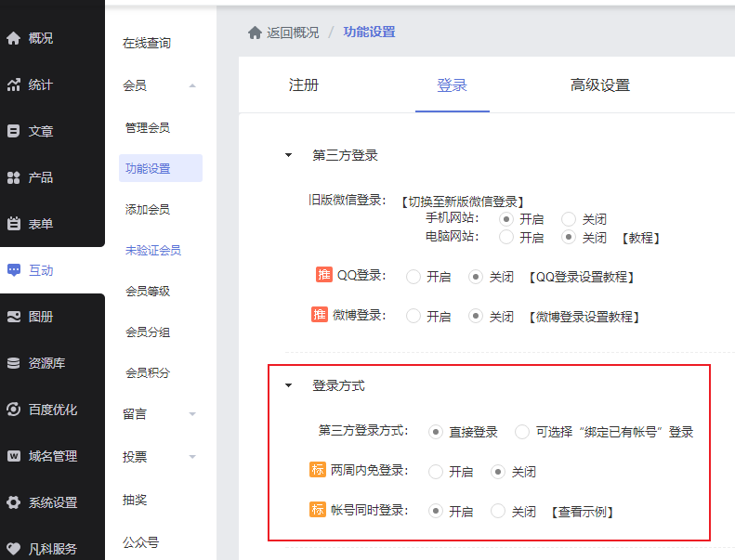The image size is (735, 560).
Task: Turn off 两周内免登录 关闭 radio
Action: [x=498, y=472]
